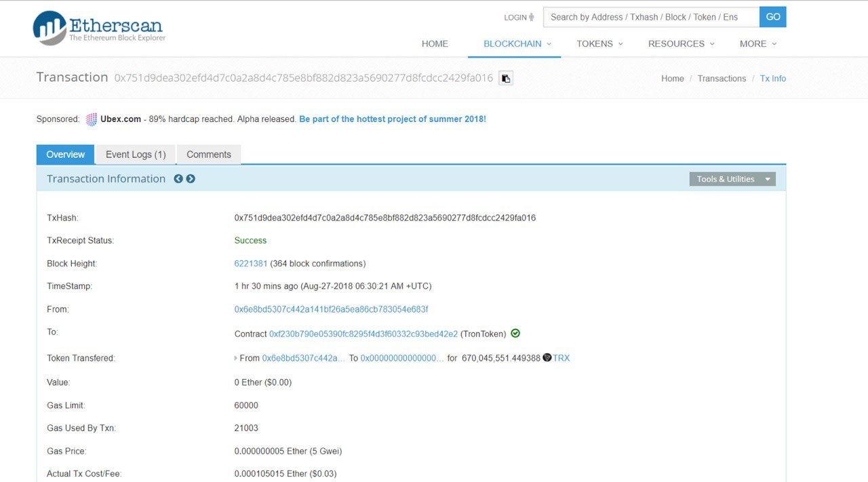Viewport: 868px width, 482px height.
Task: Open block 6221381 link
Action: 251,264
